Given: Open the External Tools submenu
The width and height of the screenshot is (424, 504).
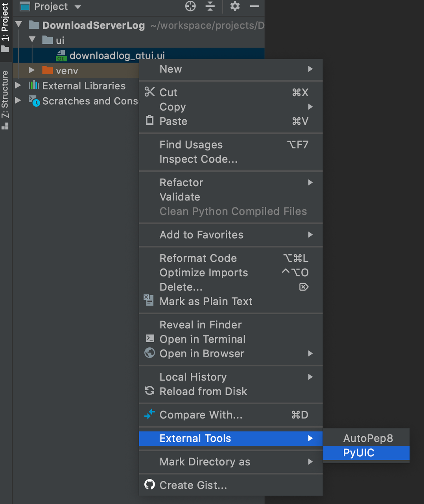Looking at the screenshot, I should tap(231, 438).
